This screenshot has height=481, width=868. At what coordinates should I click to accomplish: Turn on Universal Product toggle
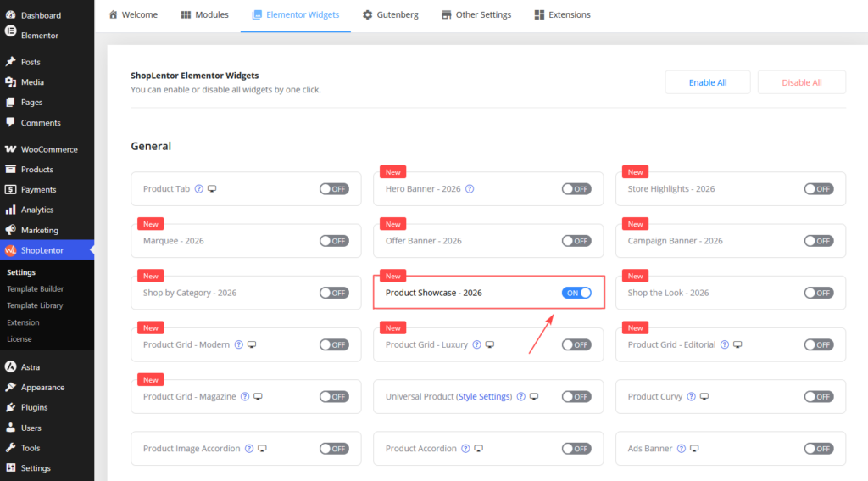576,397
